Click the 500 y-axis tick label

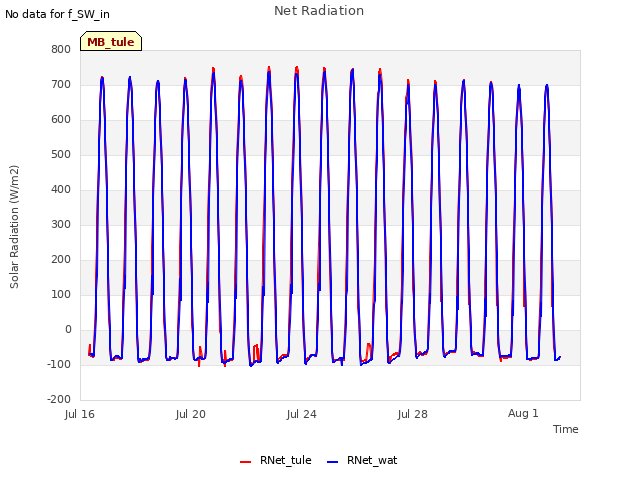(61, 155)
